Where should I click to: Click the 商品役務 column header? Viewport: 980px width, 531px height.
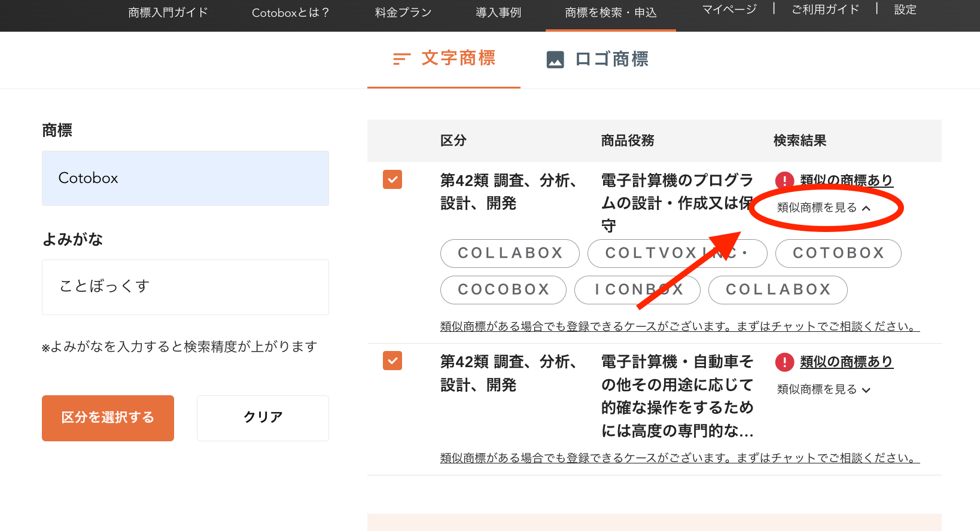[628, 141]
